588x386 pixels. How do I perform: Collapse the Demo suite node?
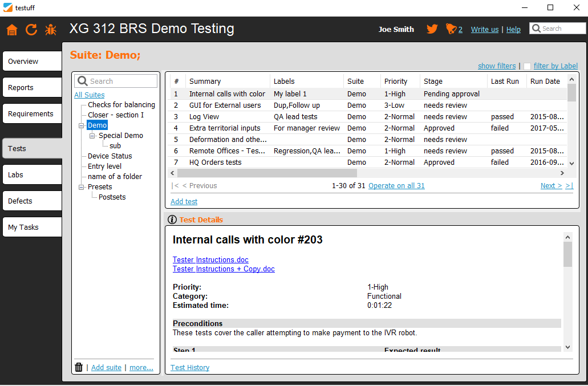(x=81, y=125)
